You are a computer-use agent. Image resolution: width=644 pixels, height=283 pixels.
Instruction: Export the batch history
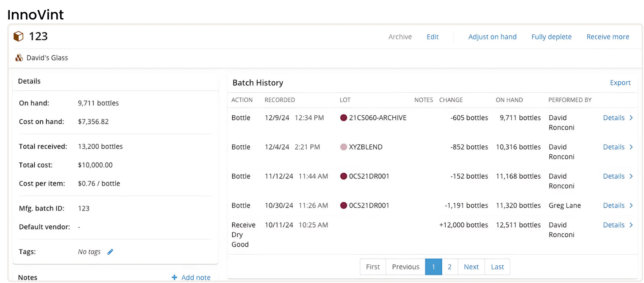(x=620, y=83)
